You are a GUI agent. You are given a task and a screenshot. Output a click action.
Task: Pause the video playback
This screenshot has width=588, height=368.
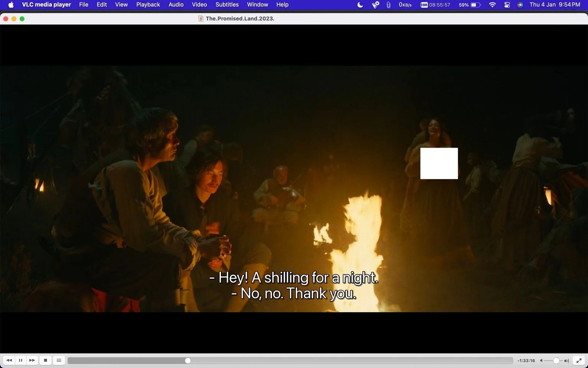pos(21,360)
